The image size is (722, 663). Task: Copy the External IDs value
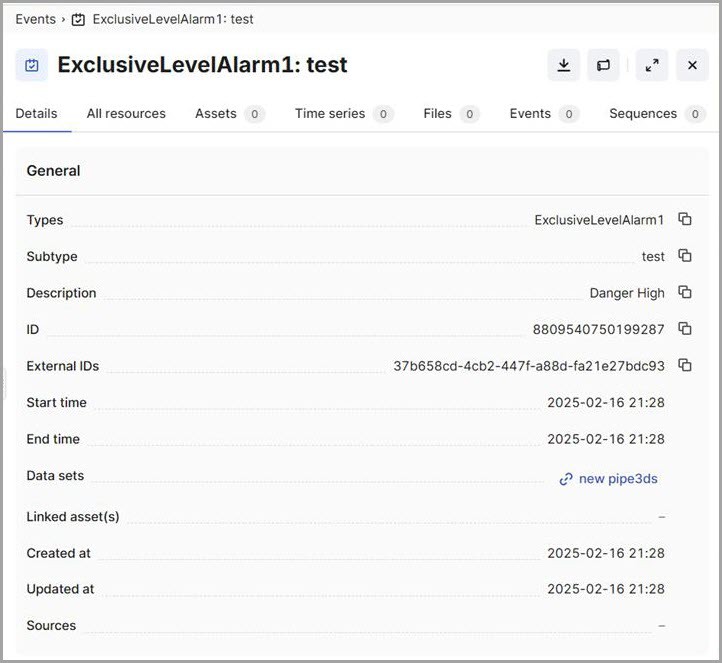685,365
